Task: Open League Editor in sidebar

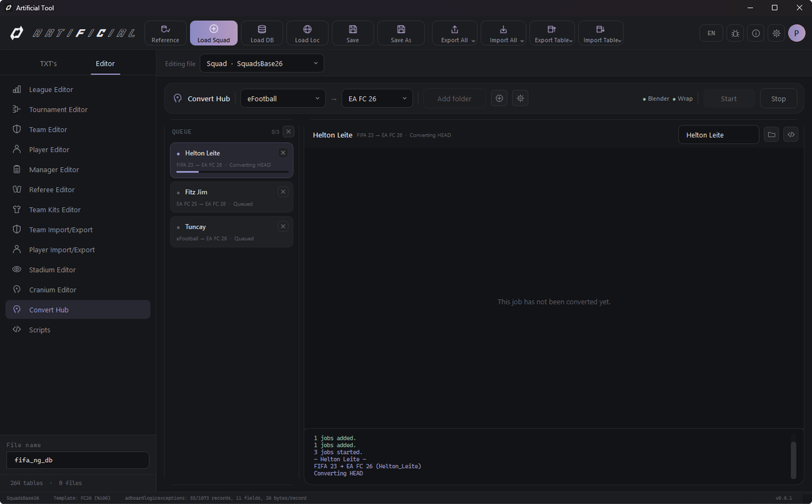Action: pyautogui.click(x=78, y=89)
